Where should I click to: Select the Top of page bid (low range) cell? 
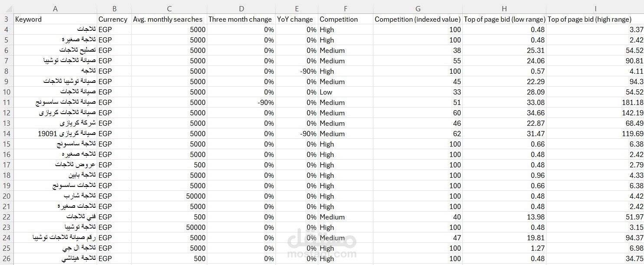pyautogui.click(x=504, y=19)
